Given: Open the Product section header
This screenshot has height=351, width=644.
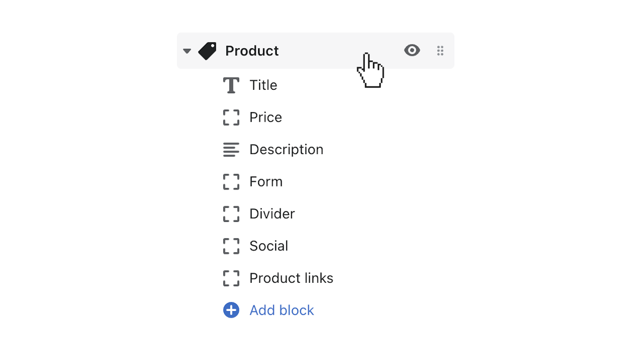Looking at the screenshot, I should point(252,50).
